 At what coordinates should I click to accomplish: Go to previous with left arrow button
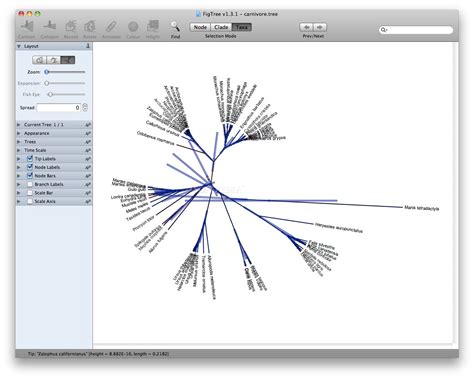point(306,27)
